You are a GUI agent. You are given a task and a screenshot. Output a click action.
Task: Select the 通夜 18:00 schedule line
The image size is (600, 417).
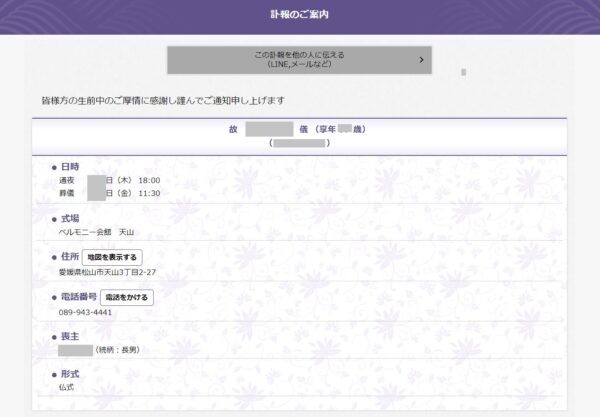click(110, 180)
